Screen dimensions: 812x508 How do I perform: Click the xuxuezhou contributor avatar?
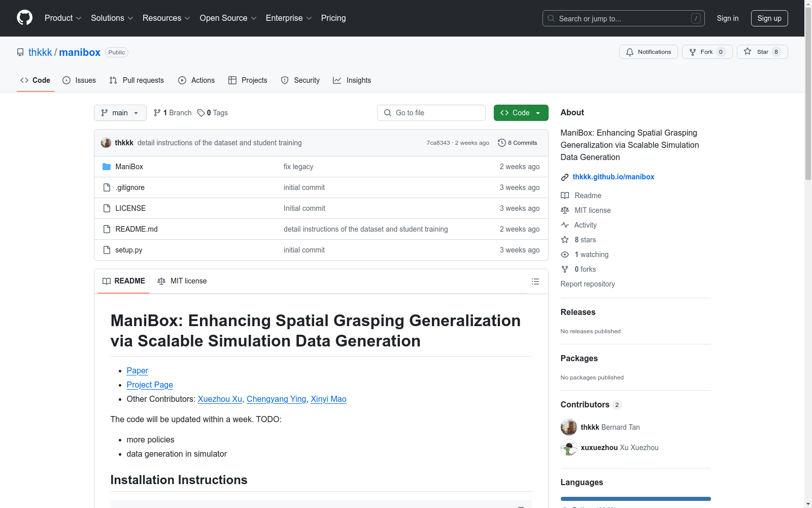(x=569, y=448)
